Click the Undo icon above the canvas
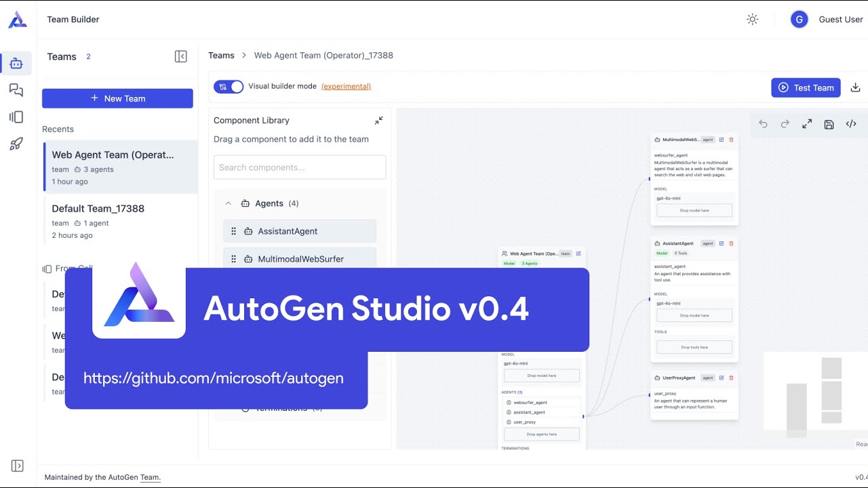Image resolution: width=868 pixels, height=488 pixels. pos(762,124)
